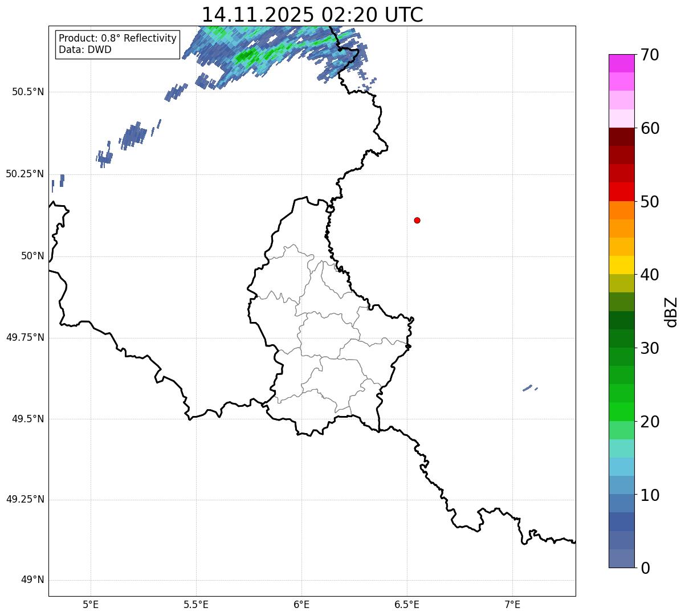
Task: Click the colorbar value 70
Action: (x=650, y=55)
